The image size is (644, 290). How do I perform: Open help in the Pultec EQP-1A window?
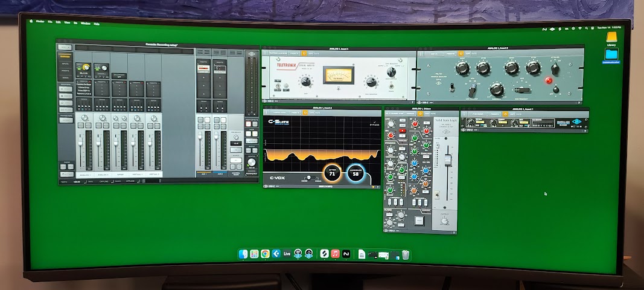[x=579, y=103]
